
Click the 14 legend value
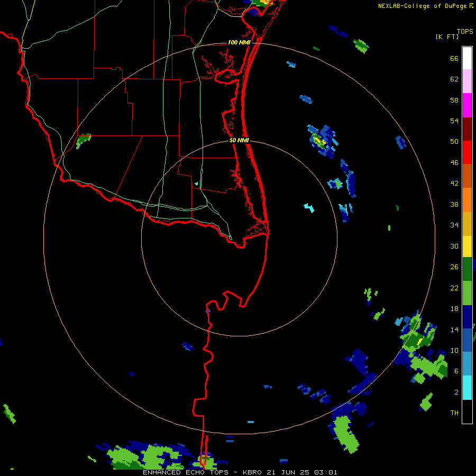pyautogui.click(x=454, y=329)
